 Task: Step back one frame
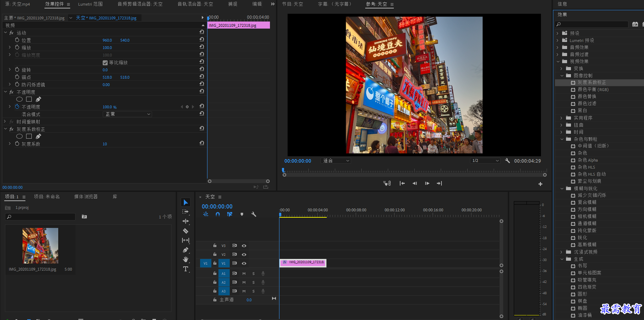click(415, 183)
